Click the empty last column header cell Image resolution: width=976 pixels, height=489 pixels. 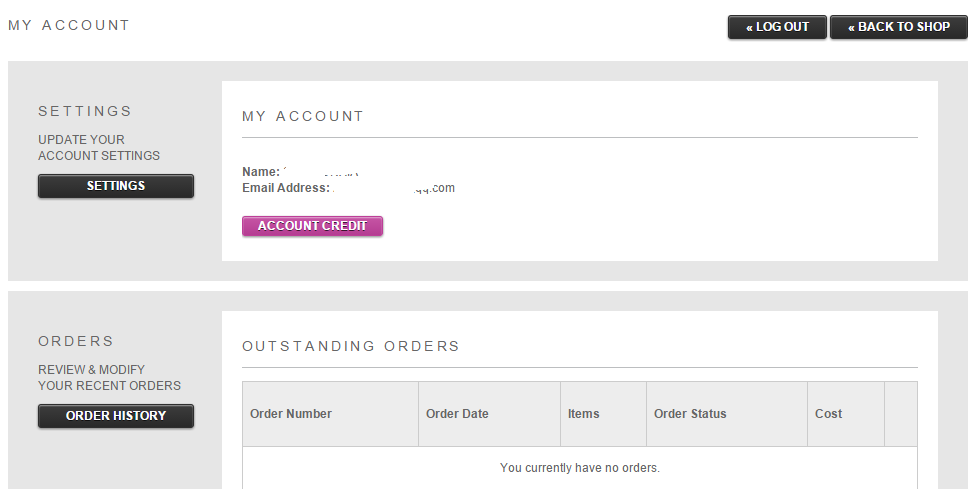[x=901, y=414]
